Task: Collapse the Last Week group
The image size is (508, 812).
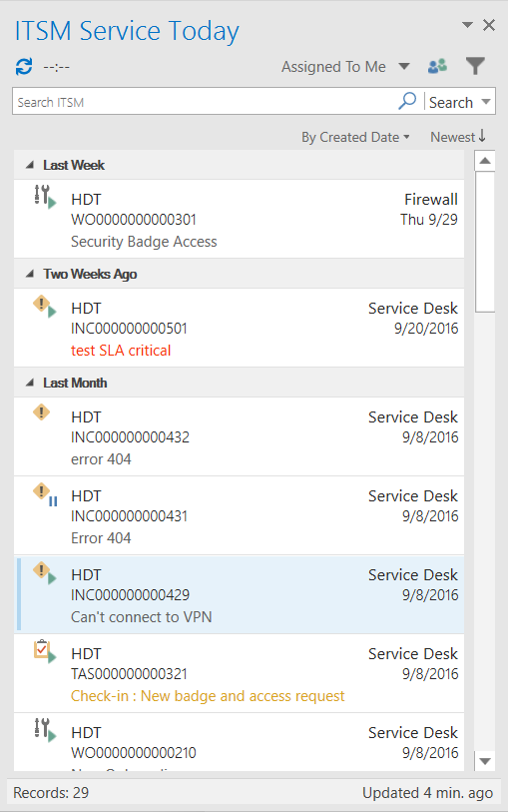Action: click(x=30, y=165)
